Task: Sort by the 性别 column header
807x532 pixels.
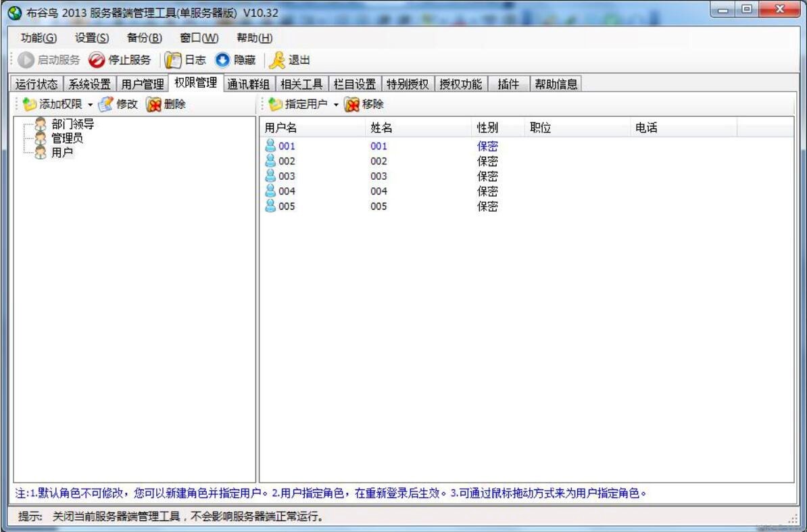Action: 499,128
